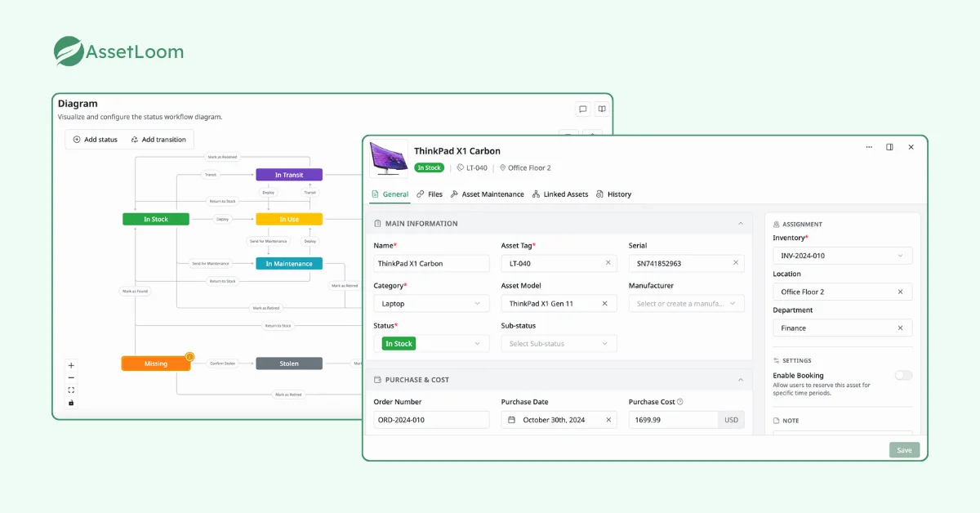Collapse the Purchase & Cost section
Image resolution: width=980 pixels, height=513 pixels.
[x=741, y=379]
